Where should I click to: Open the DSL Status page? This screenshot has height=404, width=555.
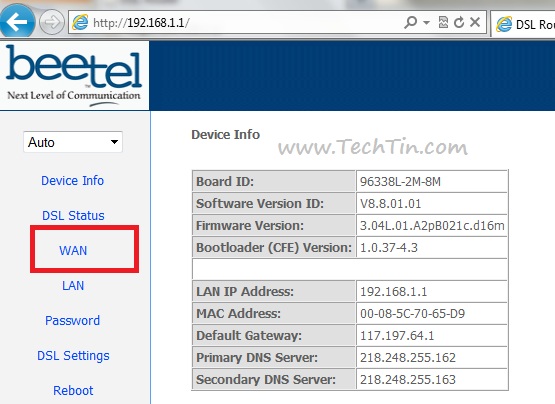coord(73,215)
